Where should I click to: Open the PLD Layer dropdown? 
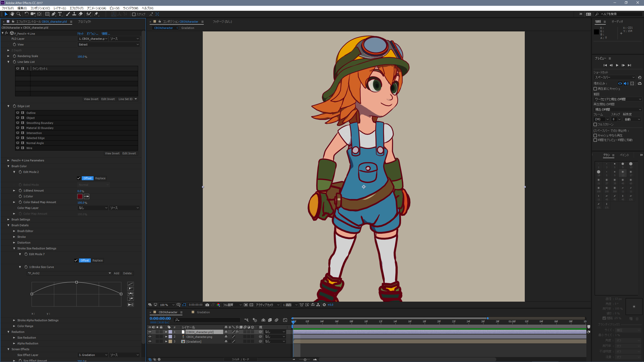coord(93,39)
